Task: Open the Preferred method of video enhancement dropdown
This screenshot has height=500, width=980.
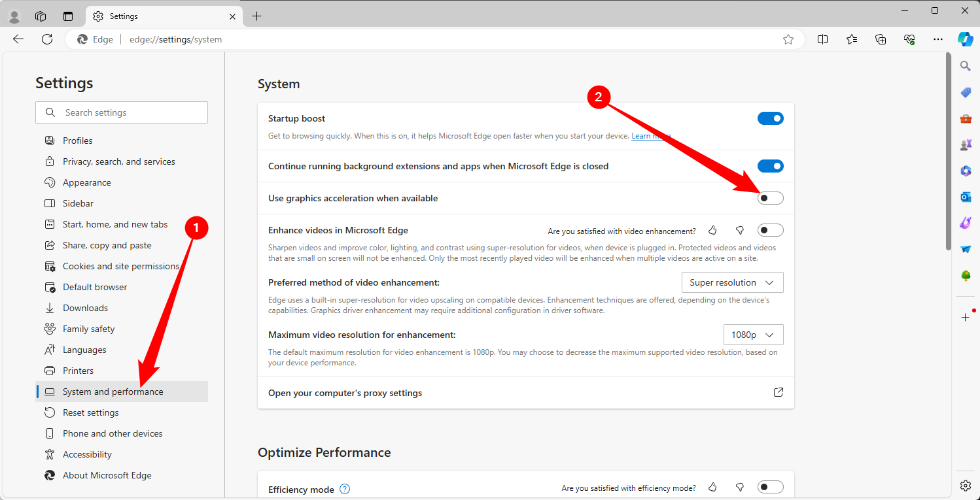Action: 732,282
